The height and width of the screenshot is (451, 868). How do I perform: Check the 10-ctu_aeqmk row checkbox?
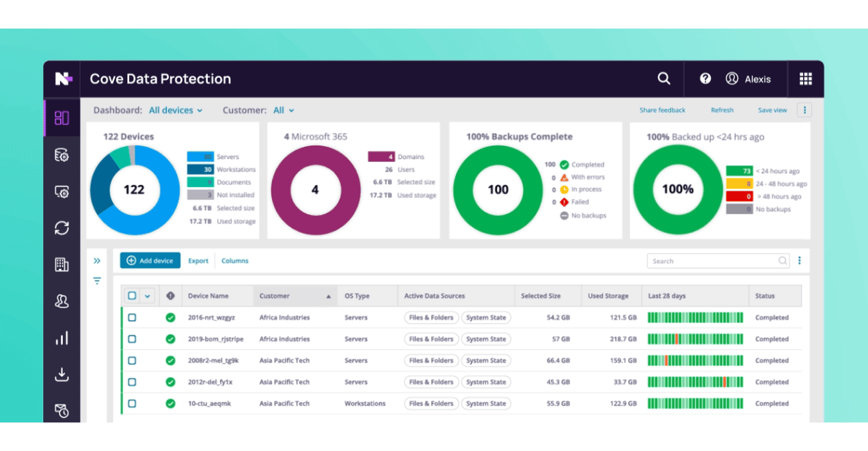[x=132, y=404]
